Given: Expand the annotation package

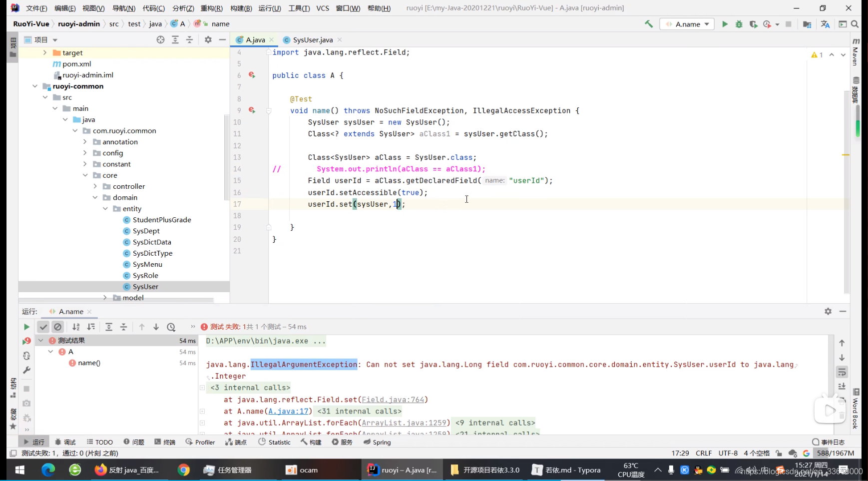Looking at the screenshot, I should [x=85, y=142].
